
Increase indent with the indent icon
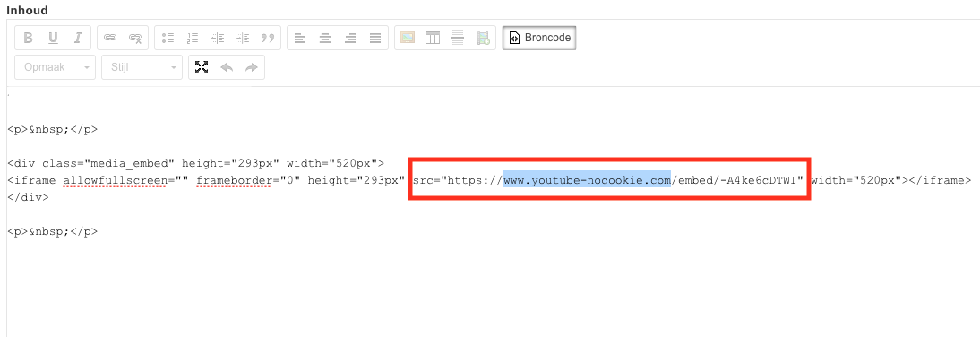243,38
